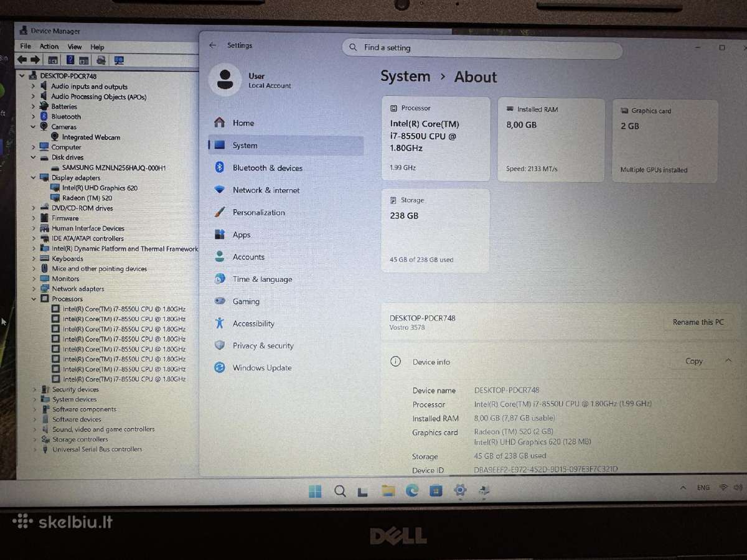
Task: Collapse the Disk drives category chevron
Action: (x=34, y=157)
